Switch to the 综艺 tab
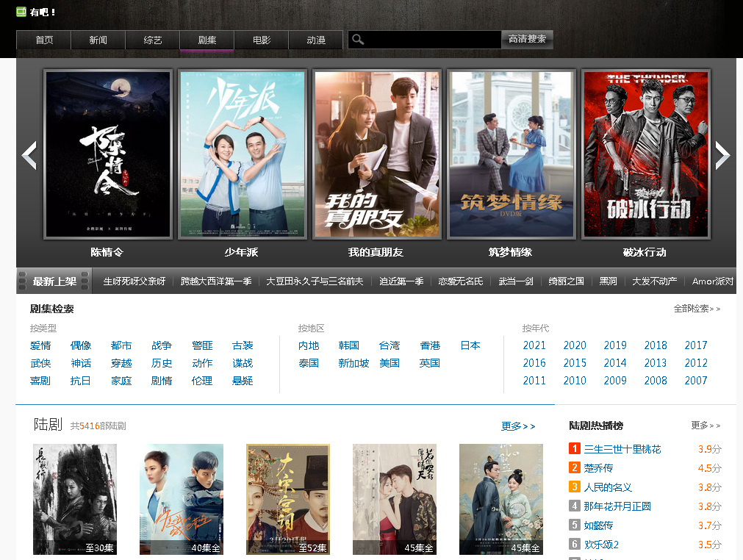 (x=153, y=40)
